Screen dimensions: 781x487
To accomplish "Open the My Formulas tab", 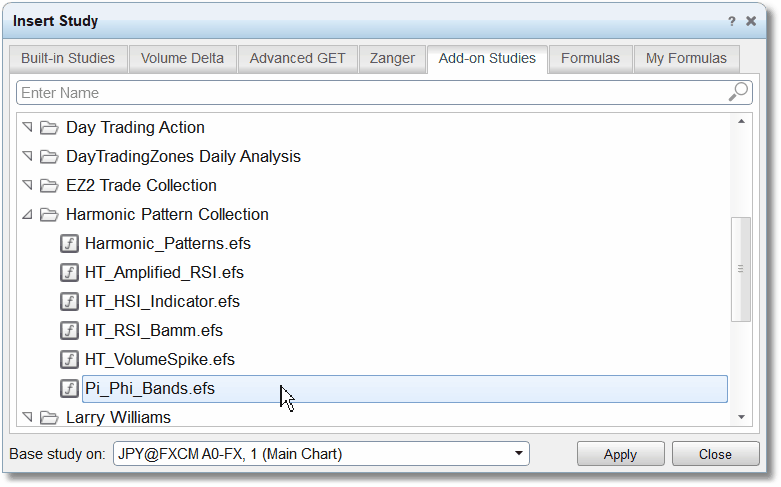I will (686, 59).
